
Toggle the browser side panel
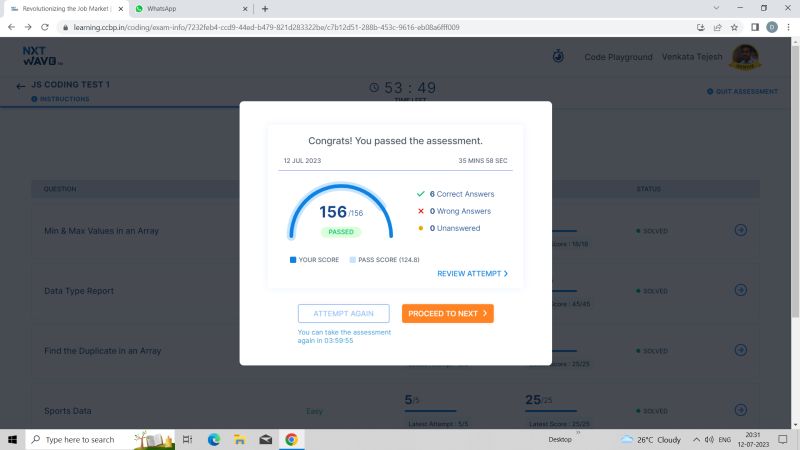pos(755,27)
